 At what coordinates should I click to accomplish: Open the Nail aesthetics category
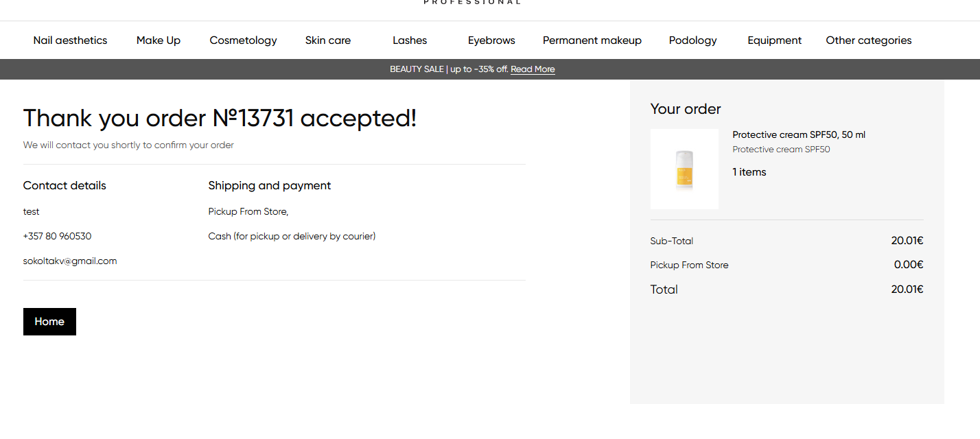click(x=70, y=40)
